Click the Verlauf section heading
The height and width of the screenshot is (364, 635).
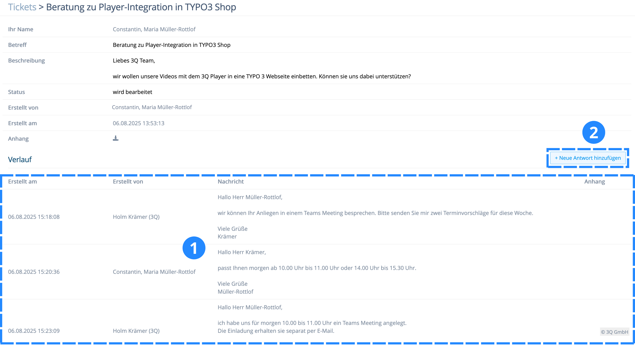click(x=20, y=159)
